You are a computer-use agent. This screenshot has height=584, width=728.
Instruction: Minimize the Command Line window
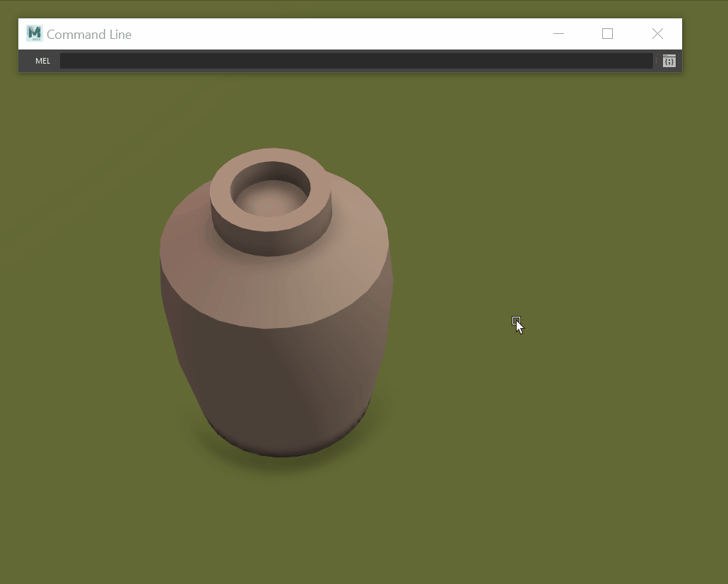(558, 34)
